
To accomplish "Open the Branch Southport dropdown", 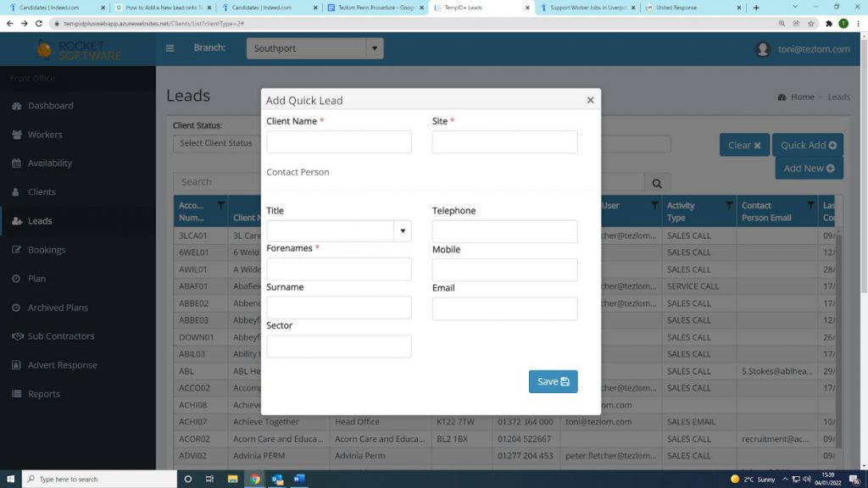I will pyautogui.click(x=374, y=48).
